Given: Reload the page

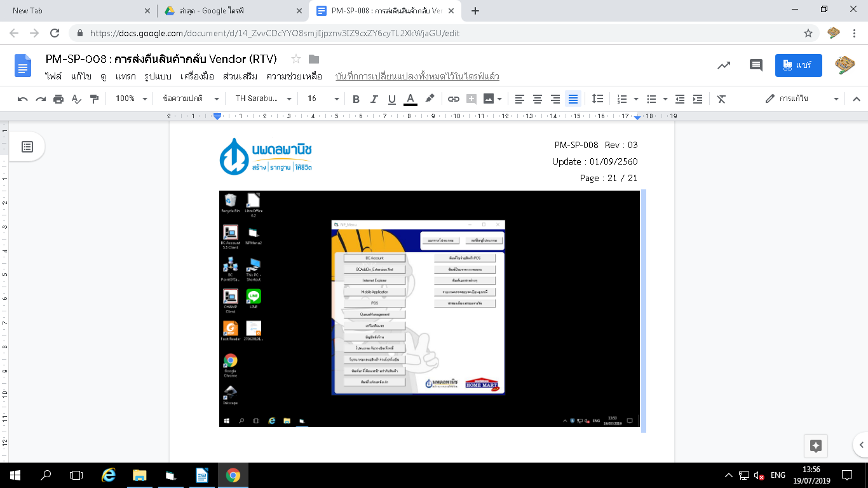Looking at the screenshot, I should (55, 33).
